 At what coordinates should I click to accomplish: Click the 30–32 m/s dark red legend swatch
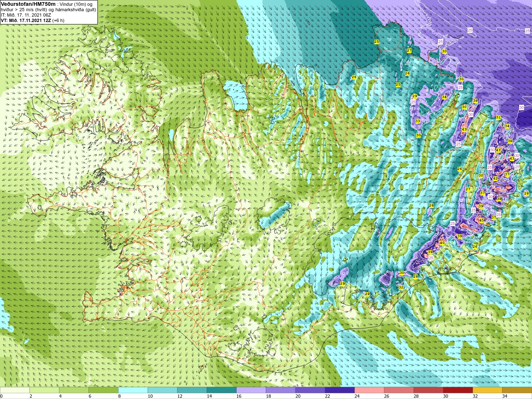click(458, 390)
